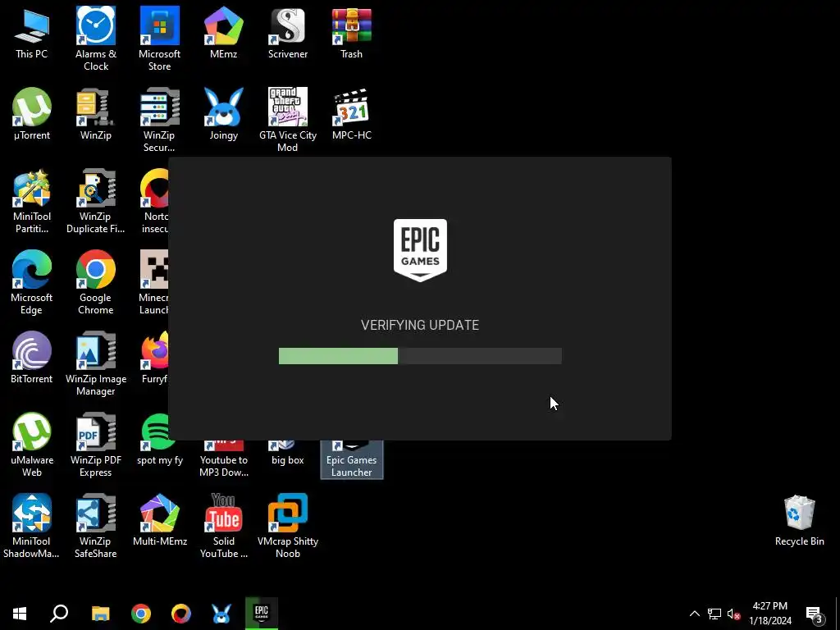Select the MPC-HC desktop shortcut
Screen dimensions: 840x630
coord(351,115)
